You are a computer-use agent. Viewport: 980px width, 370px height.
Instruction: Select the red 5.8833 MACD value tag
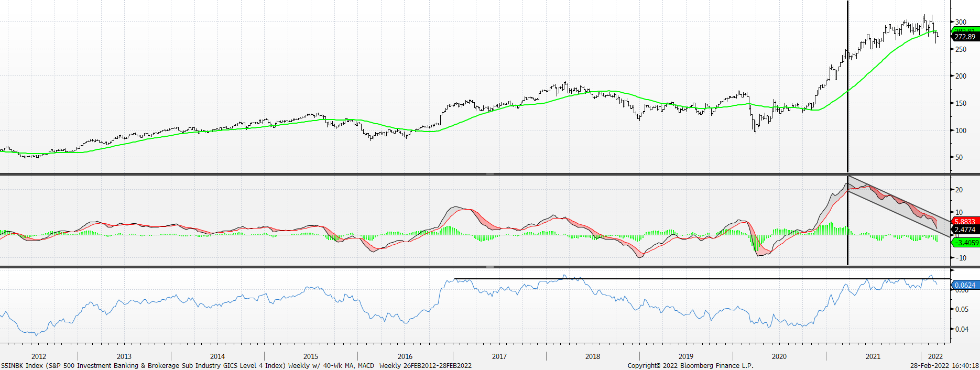pyautogui.click(x=965, y=222)
